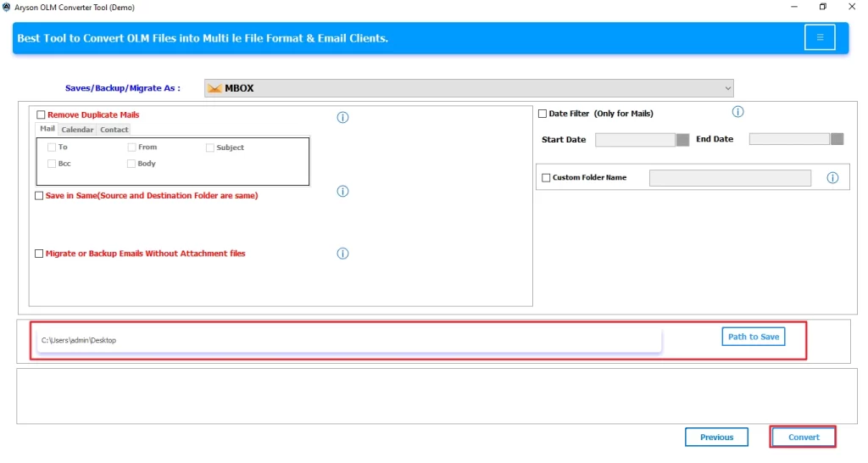Enable Remove Duplicate Mails checkbox
The image size is (868, 463).
click(41, 114)
